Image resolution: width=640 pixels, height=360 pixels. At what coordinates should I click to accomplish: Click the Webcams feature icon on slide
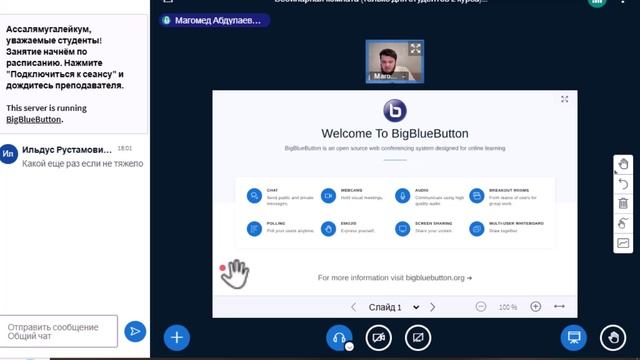[x=328, y=196]
